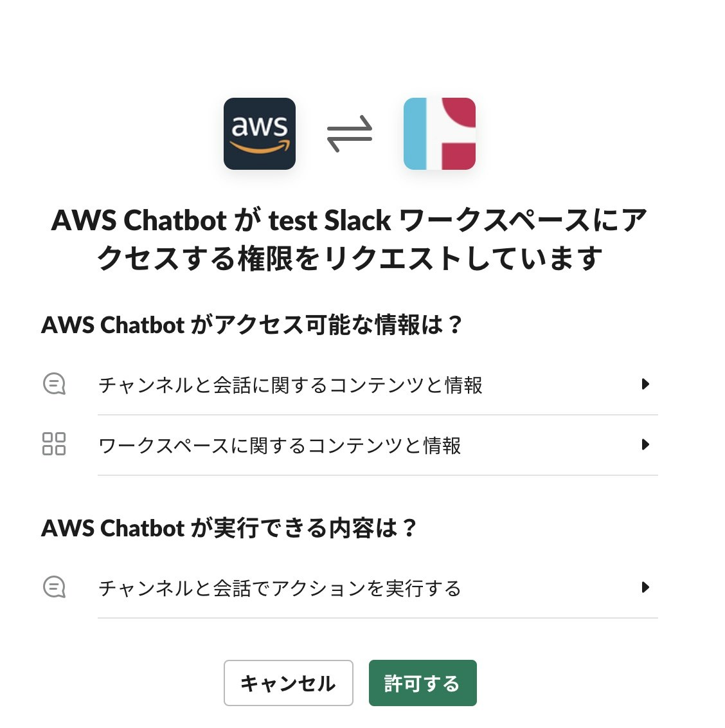The image size is (725, 728).
Task: Open the チャンネルと会話でアクションを実行する row text
Action: click(x=280, y=588)
